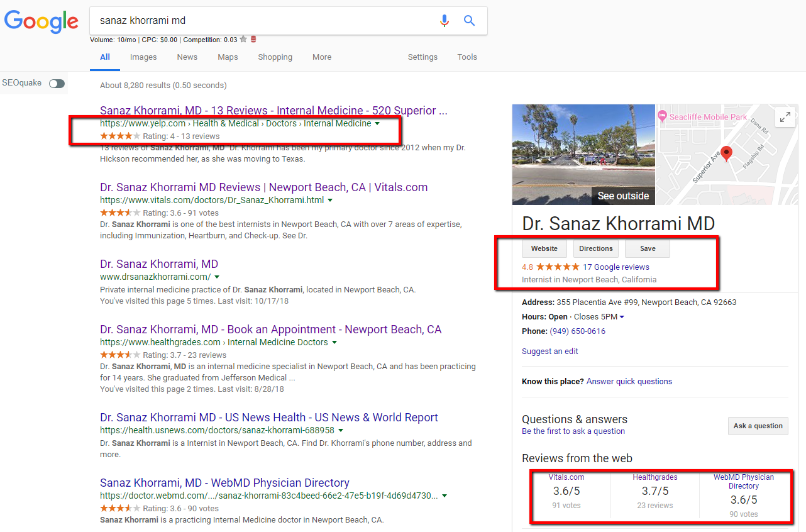This screenshot has height=532, width=806.
Task: Open the 17 Google reviews link
Action: (616, 267)
